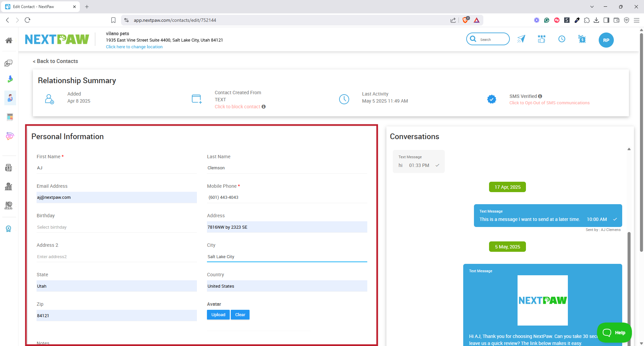This screenshot has width=644, height=346.
Task: Click the eyedropper color picker extension
Action: tap(577, 20)
